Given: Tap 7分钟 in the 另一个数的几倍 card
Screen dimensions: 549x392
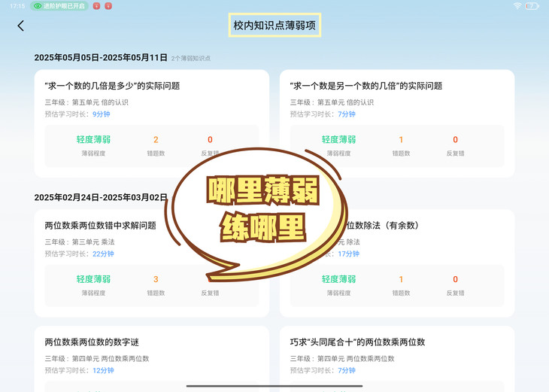Looking at the screenshot, I should click(x=347, y=114).
